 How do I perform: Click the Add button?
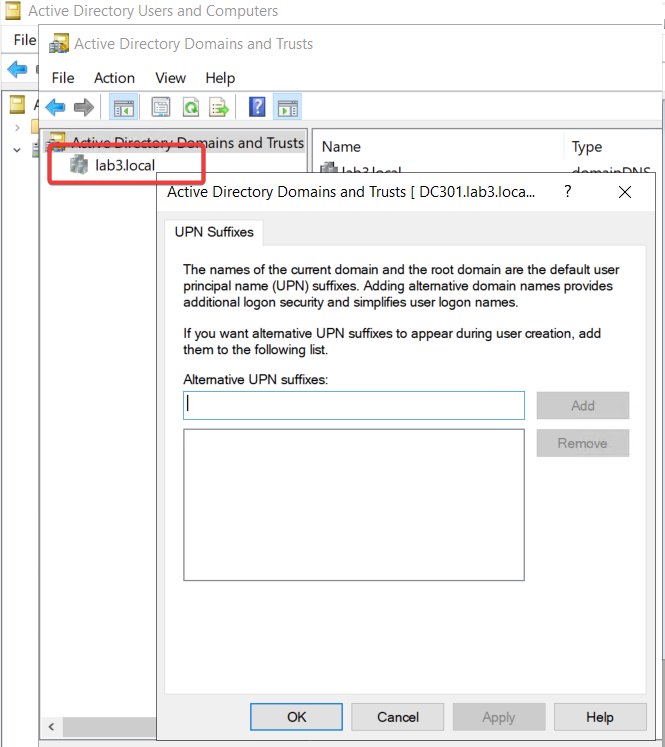[583, 405]
